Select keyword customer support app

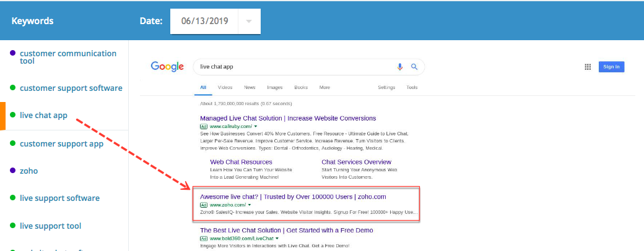coord(61,144)
